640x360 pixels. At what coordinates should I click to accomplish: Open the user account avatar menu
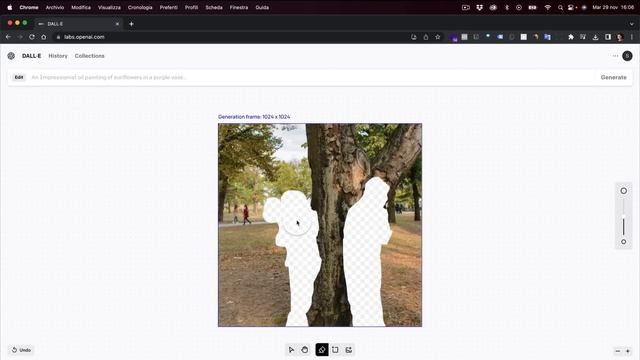pyautogui.click(x=627, y=56)
